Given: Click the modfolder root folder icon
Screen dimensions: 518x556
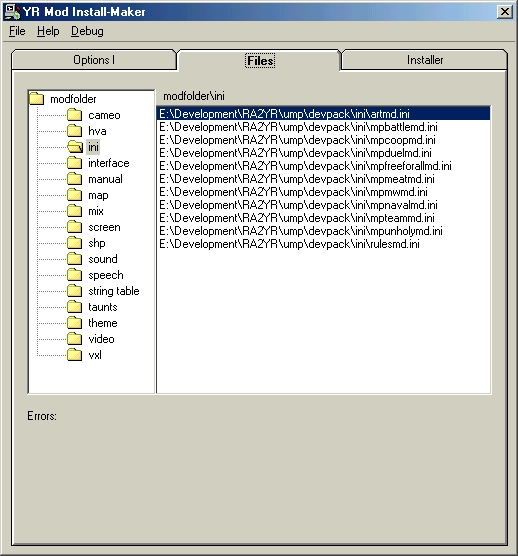Looking at the screenshot, I should (x=37, y=99).
